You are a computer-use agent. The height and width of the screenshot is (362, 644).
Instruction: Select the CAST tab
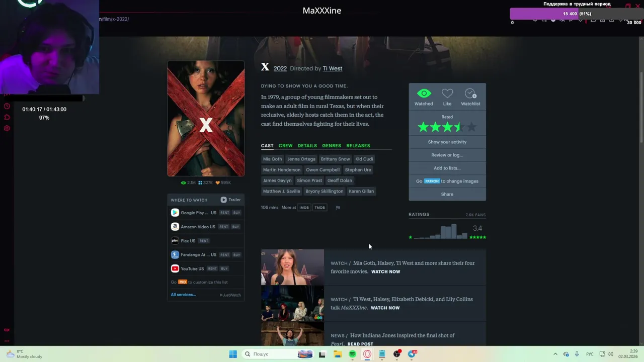coord(267,146)
